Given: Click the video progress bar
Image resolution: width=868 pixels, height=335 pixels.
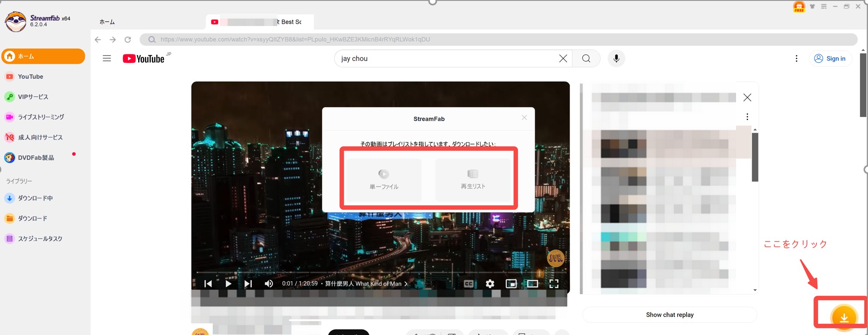Looking at the screenshot, I should coord(381,272).
